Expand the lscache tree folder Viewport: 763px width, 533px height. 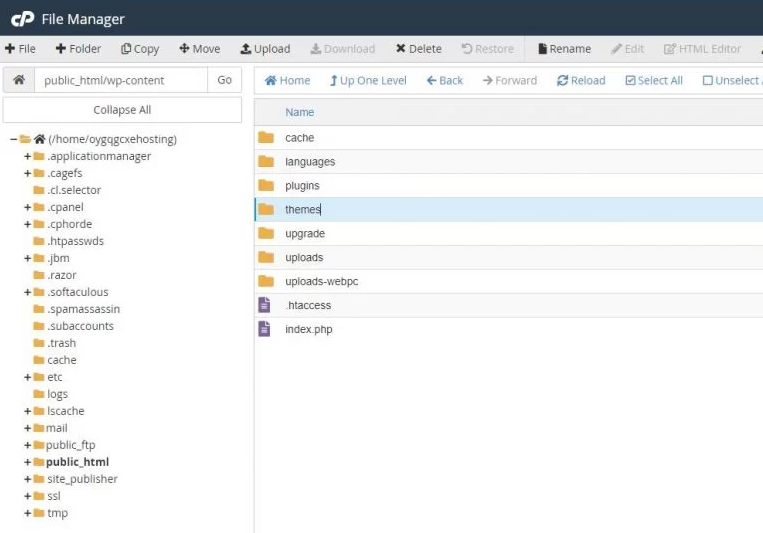(x=27, y=411)
